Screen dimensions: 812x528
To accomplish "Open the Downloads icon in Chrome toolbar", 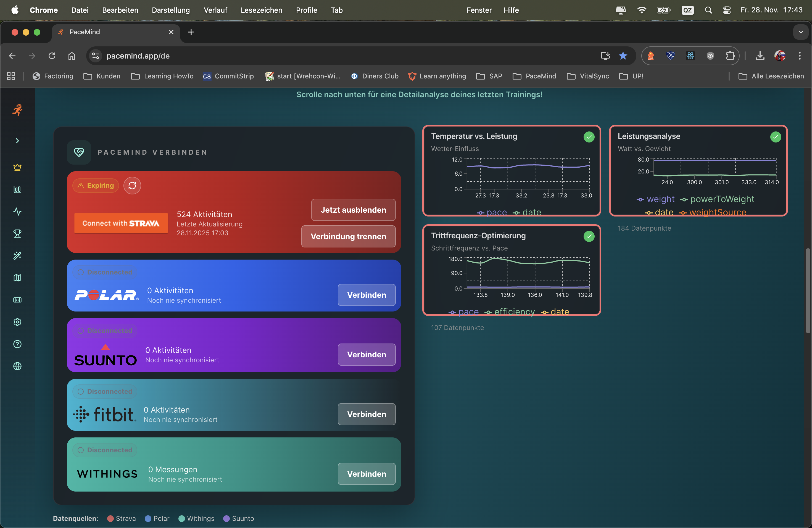I will click(x=760, y=56).
